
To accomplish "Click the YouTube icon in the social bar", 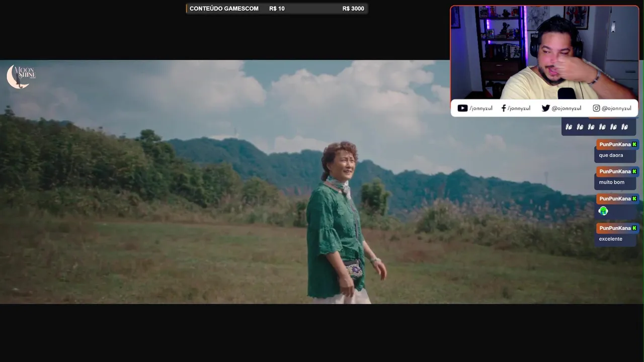I will 462,108.
